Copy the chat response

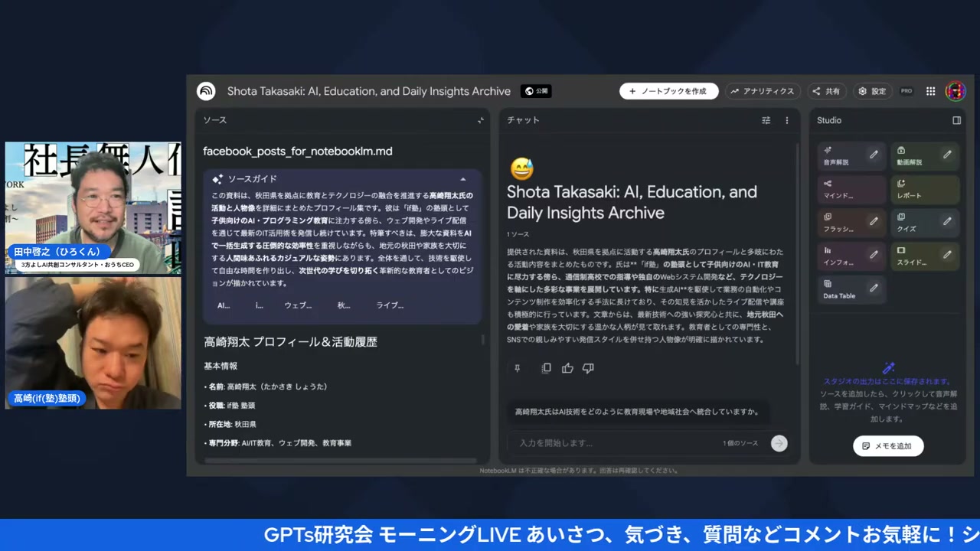pos(546,368)
